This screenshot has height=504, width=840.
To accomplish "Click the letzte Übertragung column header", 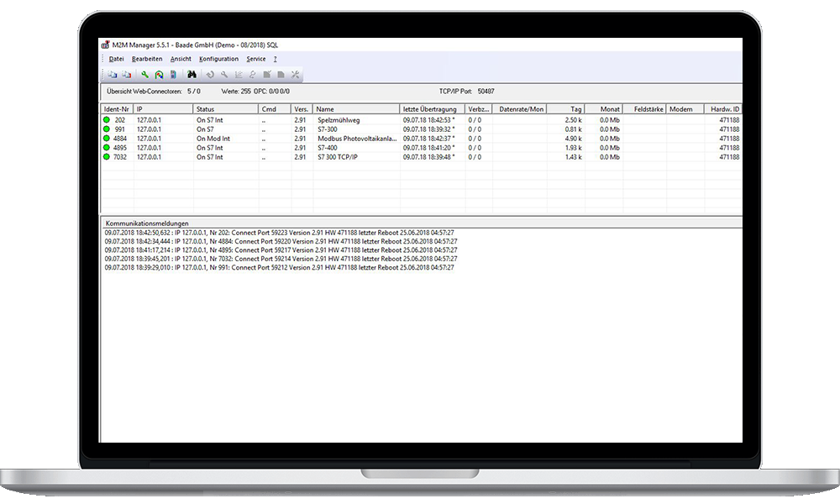I will (429, 109).
